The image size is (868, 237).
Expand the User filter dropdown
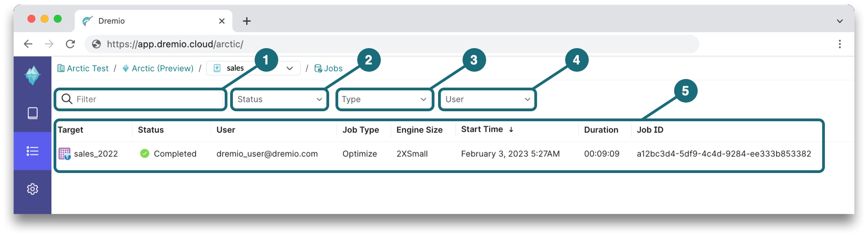(x=488, y=99)
